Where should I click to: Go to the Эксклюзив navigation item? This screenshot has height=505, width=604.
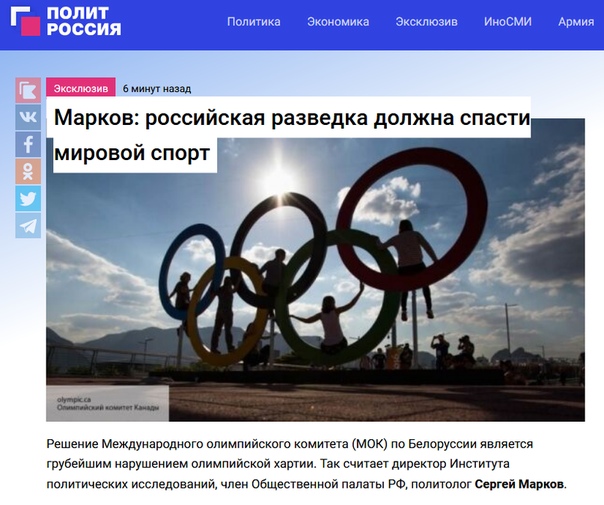426,22
